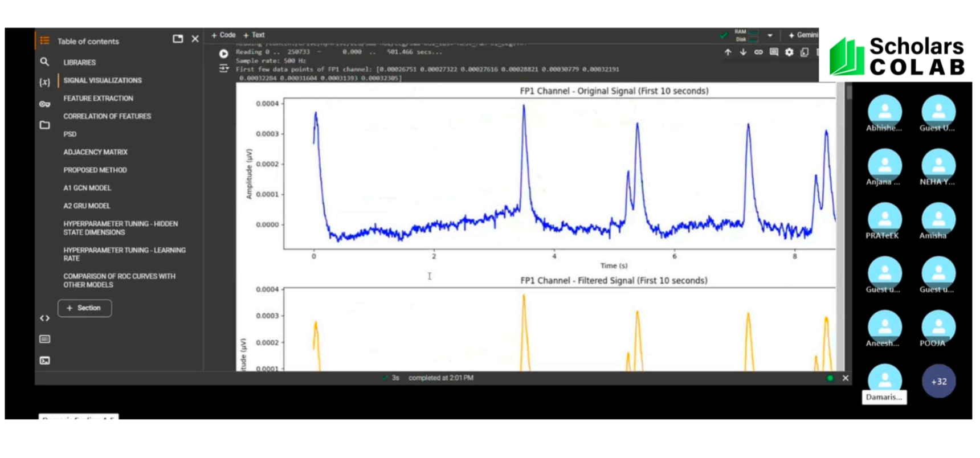Image resolution: width=980 pixels, height=458 pixels.
Task: Open the Variables panel icon
Action: pyautogui.click(x=44, y=83)
